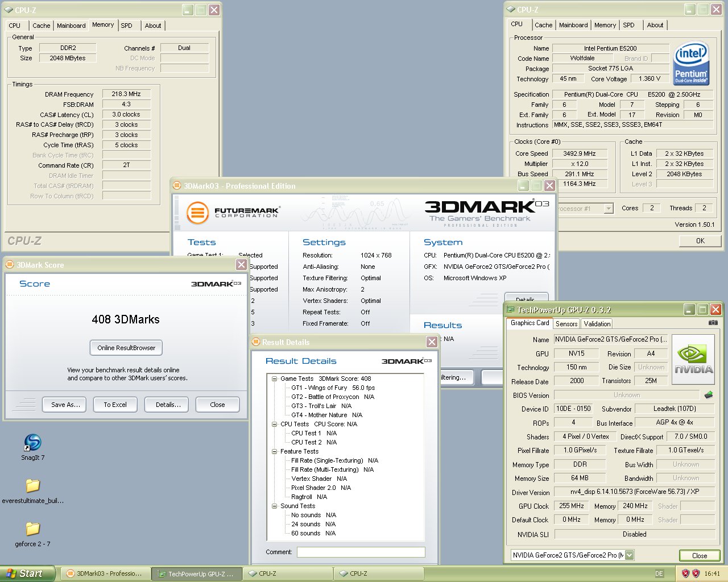
Task: Click OK button in right CPU-Z window
Action: tap(700, 241)
